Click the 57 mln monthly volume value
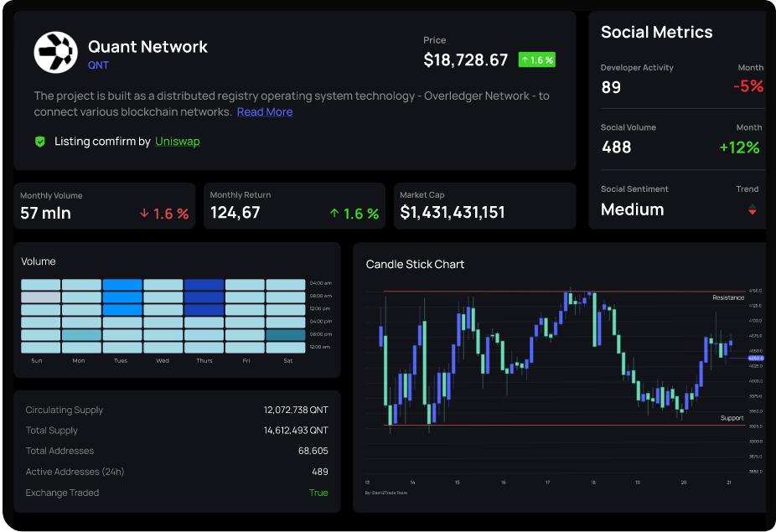This screenshot has height=532, width=776. 45,214
